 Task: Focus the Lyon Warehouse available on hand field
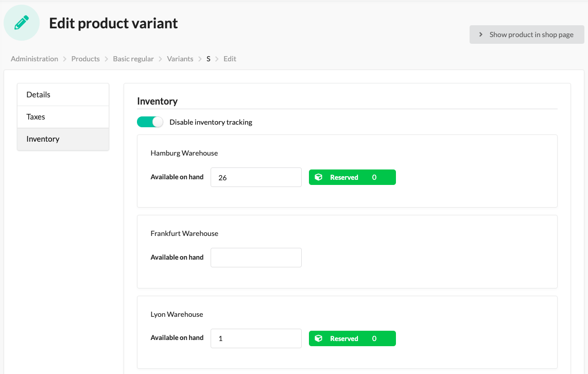[x=256, y=338]
